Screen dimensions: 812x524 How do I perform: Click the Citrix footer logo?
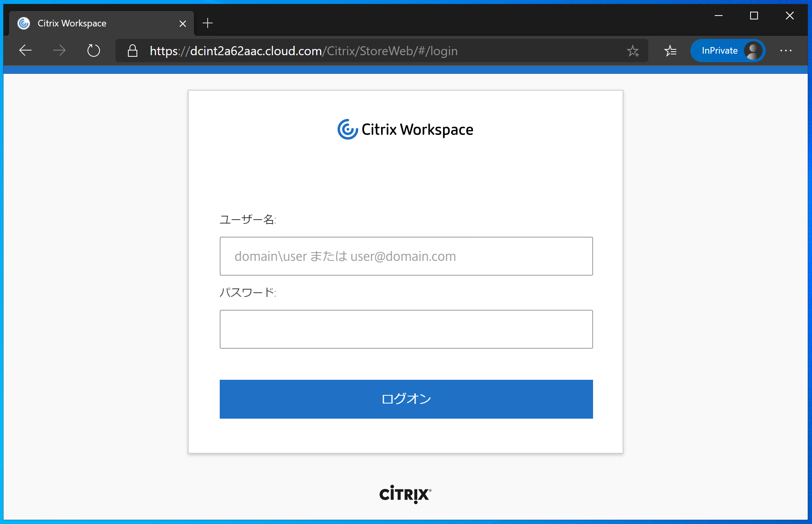coord(405,494)
